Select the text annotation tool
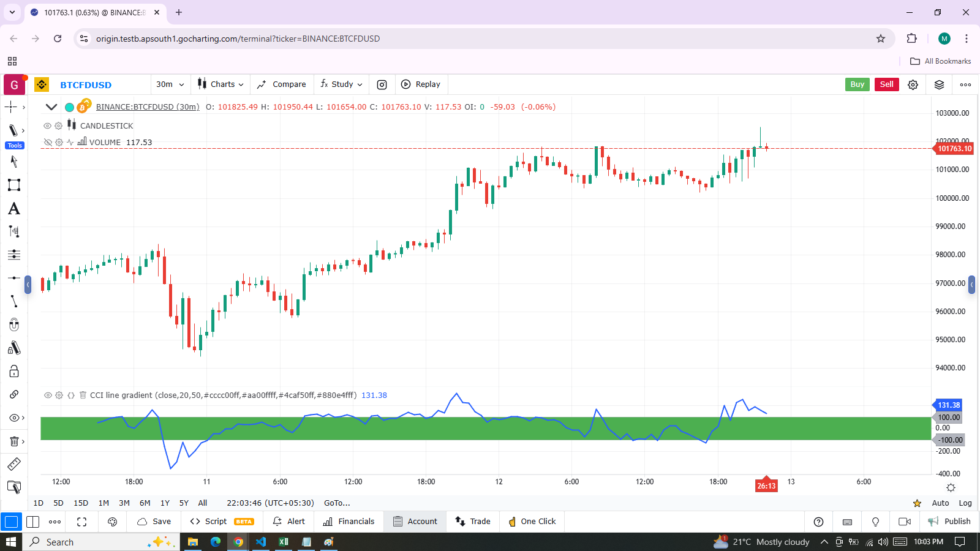The height and width of the screenshot is (551, 980). click(x=13, y=209)
